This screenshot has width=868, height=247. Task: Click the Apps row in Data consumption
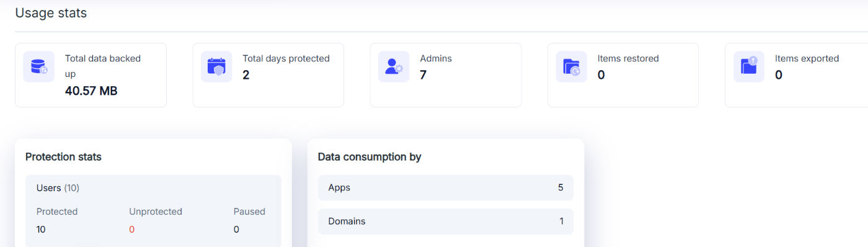pyautogui.click(x=446, y=187)
